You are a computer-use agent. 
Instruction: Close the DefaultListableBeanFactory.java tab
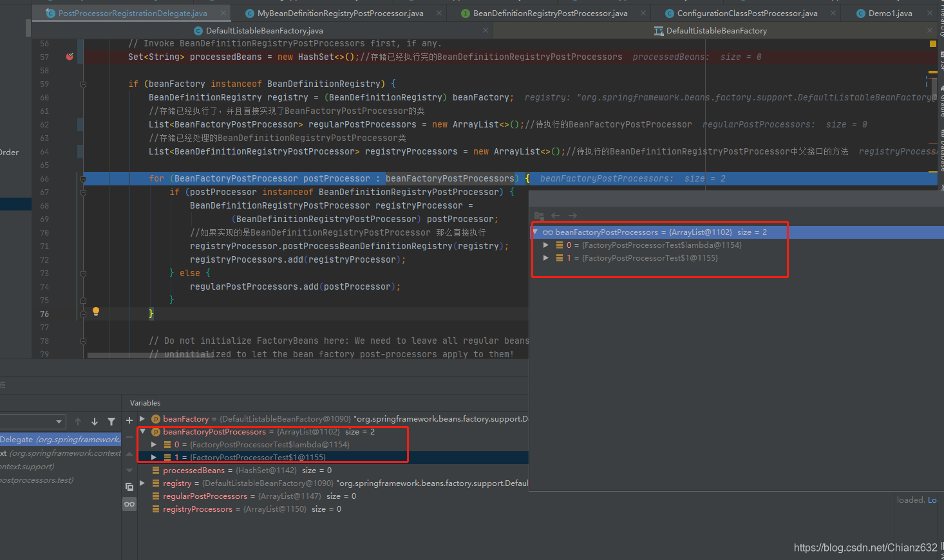486,30
